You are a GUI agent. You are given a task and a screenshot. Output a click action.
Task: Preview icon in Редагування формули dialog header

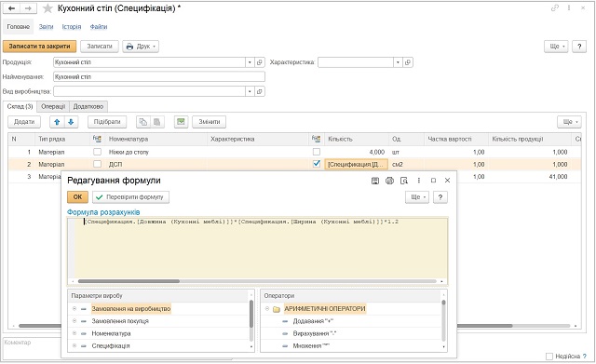tap(404, 181)
